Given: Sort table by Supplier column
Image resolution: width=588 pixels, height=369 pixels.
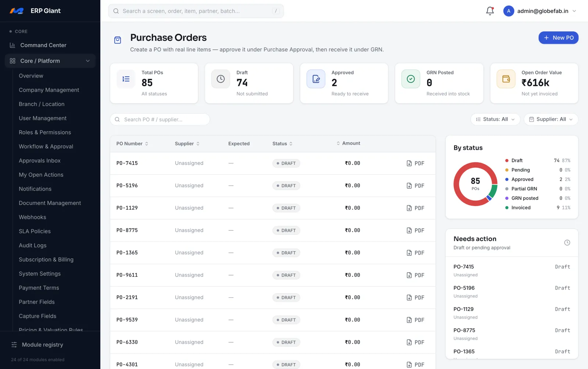Looking at the screenshot, I should (x=187, y=144).
